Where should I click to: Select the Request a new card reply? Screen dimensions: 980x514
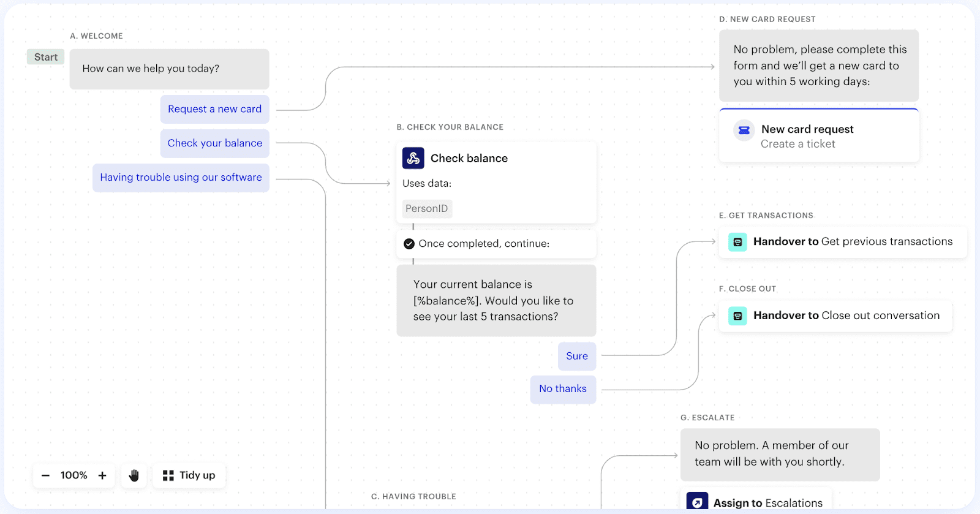point(214,109)
